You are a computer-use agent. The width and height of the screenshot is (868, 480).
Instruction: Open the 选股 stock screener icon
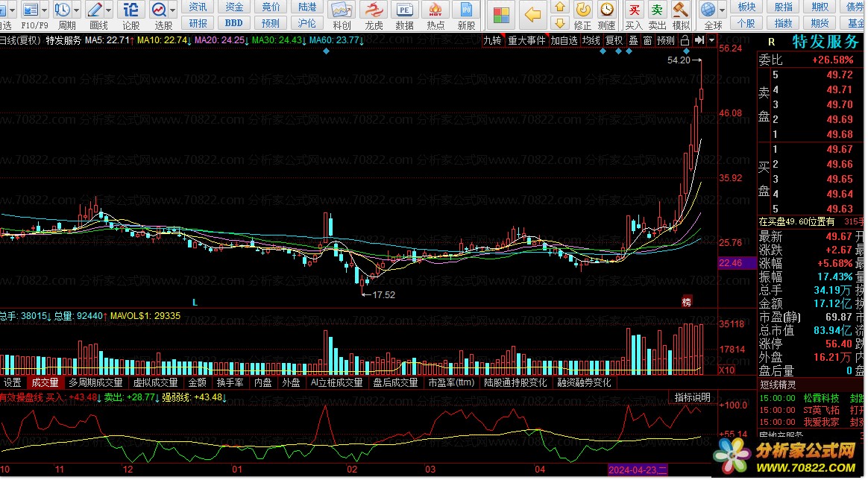(160, 10)
